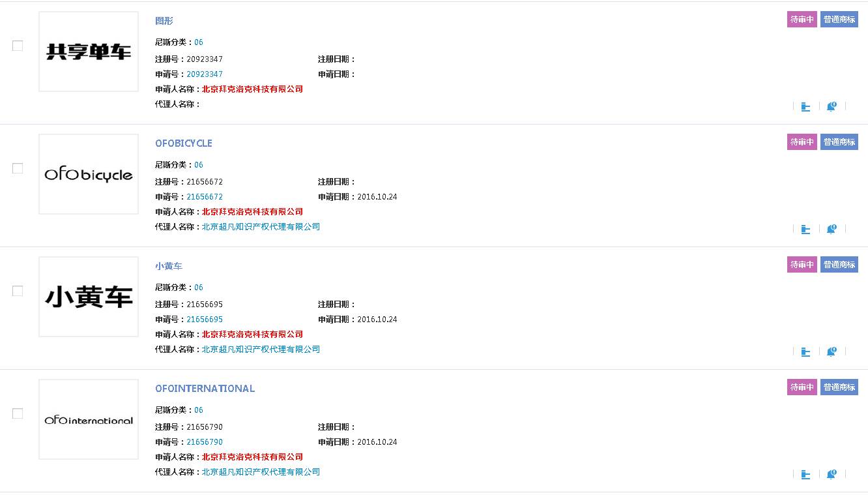Click agent 北京超凡知识产权代理有限公司 in the OFOBICYCLE row
Image resolution: width=868 pixels, height=495 pixels.
(261, 227)
